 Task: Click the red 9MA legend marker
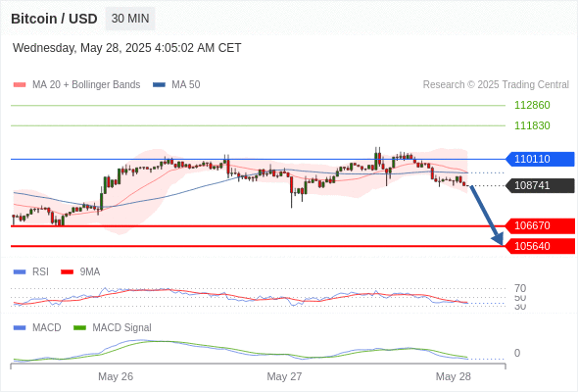(x=67, y=272)
